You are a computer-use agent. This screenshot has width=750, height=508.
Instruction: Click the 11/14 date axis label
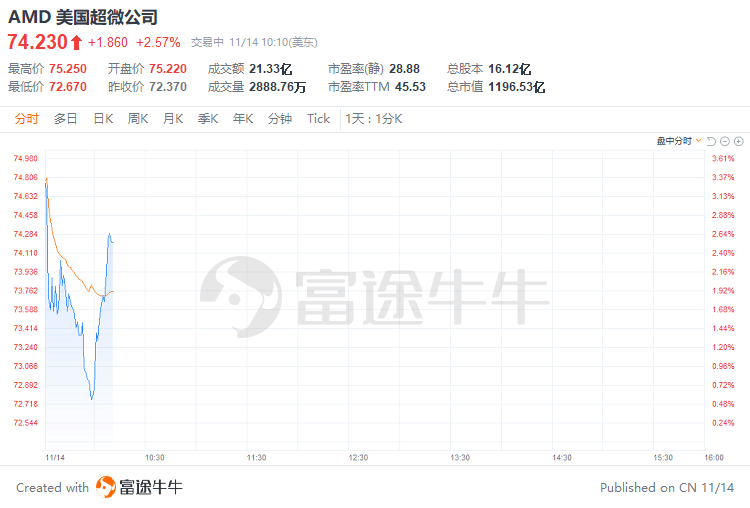[x=55, y=458]
